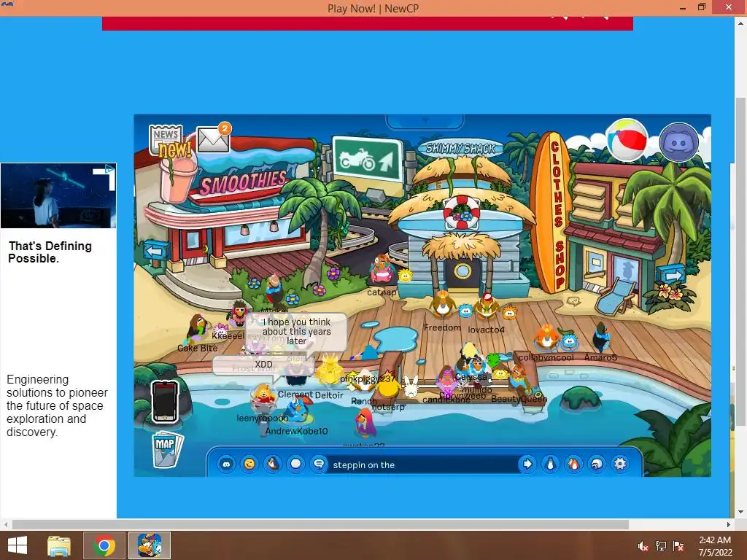Follow the left arrow sign near Smoothies

(x=156, y=251)
